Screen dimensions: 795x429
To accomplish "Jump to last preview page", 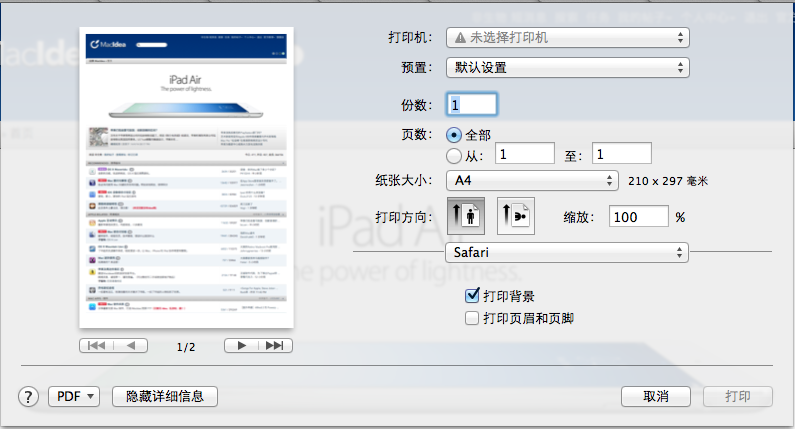I will (275, 345).
